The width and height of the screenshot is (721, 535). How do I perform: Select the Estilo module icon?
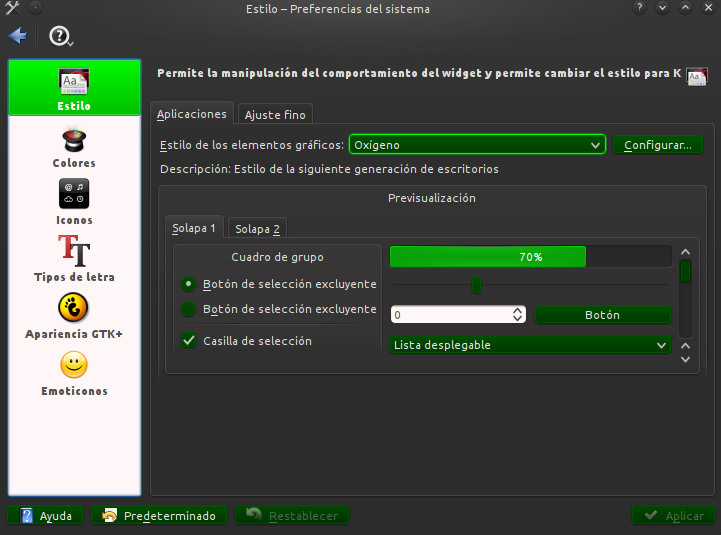[x=74, y=87]
